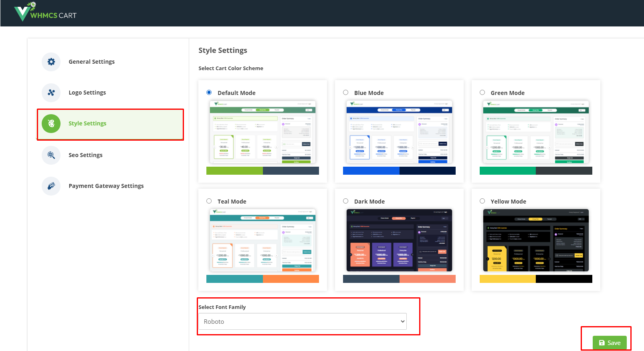Click the Blue Mode preview thumbnail

point(399,132)
